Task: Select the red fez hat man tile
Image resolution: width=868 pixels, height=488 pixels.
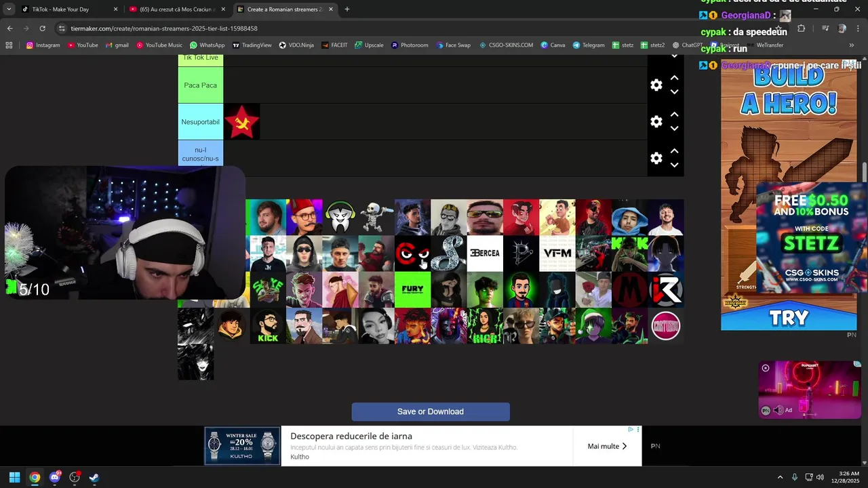Action: [x=304, y=217]
